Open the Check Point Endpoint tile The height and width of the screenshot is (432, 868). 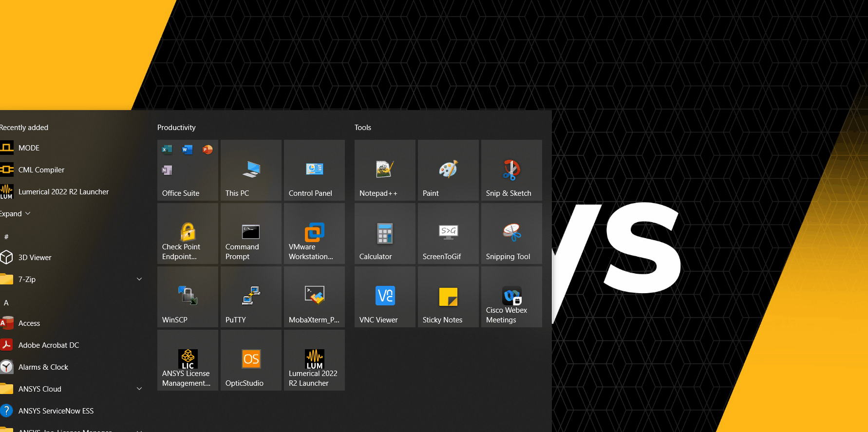pos(188,233)
